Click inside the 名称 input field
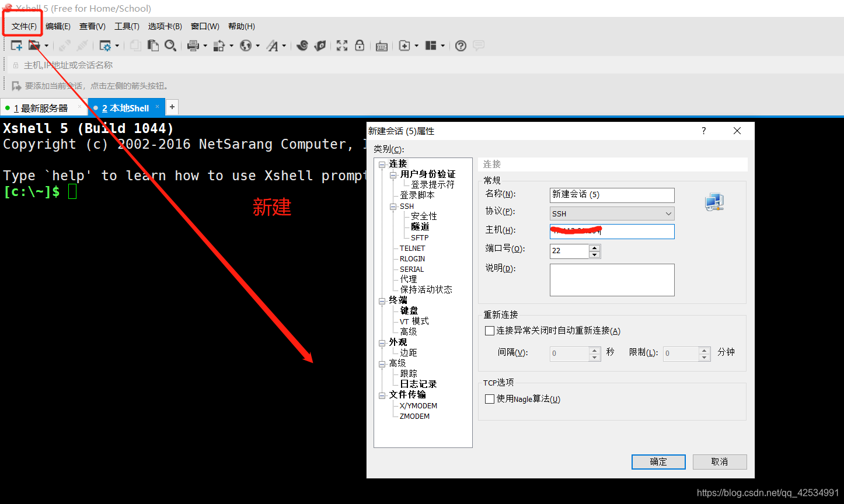The width and height of the screenshot is (844, 504). click(x=612, y=195)
